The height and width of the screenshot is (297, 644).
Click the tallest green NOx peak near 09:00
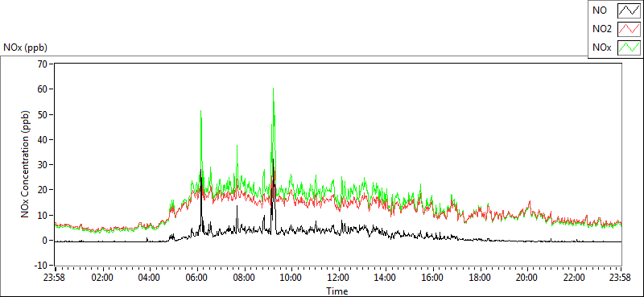(273, 89)
